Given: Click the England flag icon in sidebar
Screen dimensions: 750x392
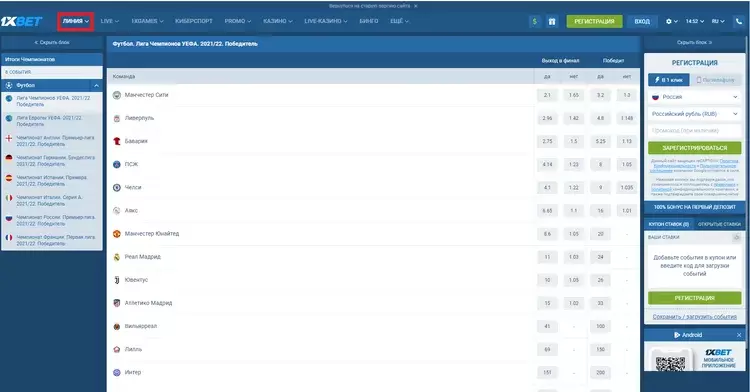Looking at the screenshot, I should [x=9, y=138].
